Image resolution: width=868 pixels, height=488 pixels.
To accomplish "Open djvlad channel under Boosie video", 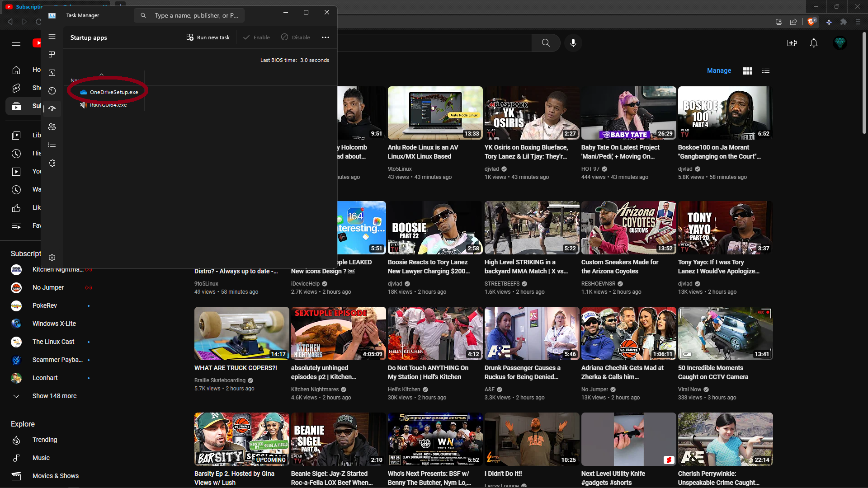I will 395,284.
